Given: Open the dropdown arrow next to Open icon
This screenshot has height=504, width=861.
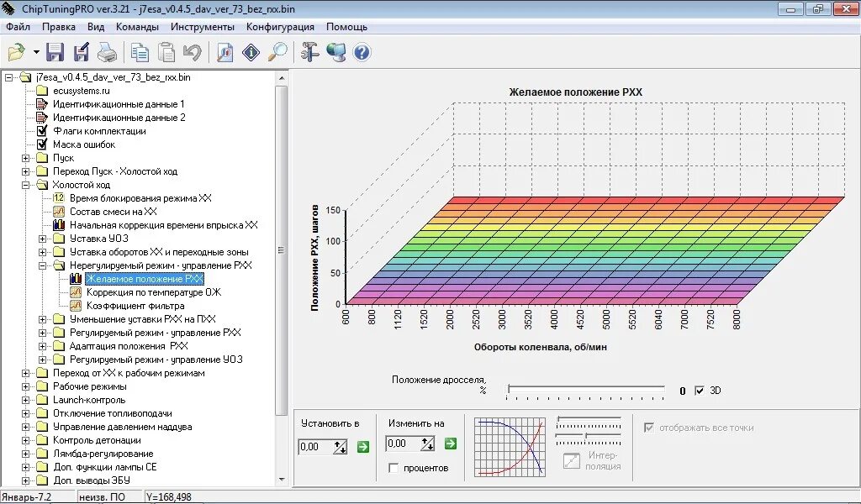Looking at the screenshot, I should pos(36,53).
